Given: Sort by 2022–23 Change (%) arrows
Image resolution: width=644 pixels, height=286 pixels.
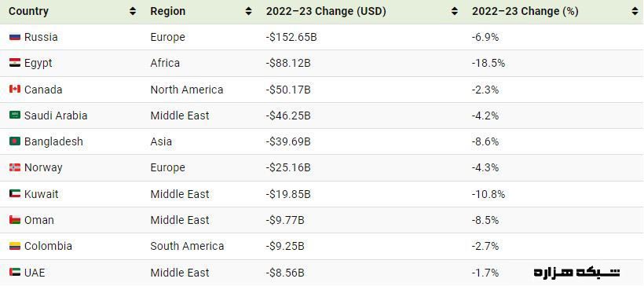Looking at the screenshot, I should [635, 12].
